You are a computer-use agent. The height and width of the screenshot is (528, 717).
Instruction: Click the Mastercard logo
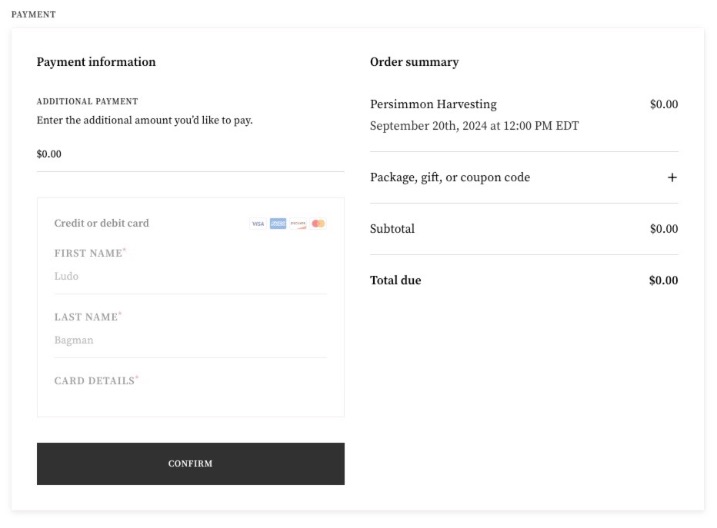pos(318,224)
